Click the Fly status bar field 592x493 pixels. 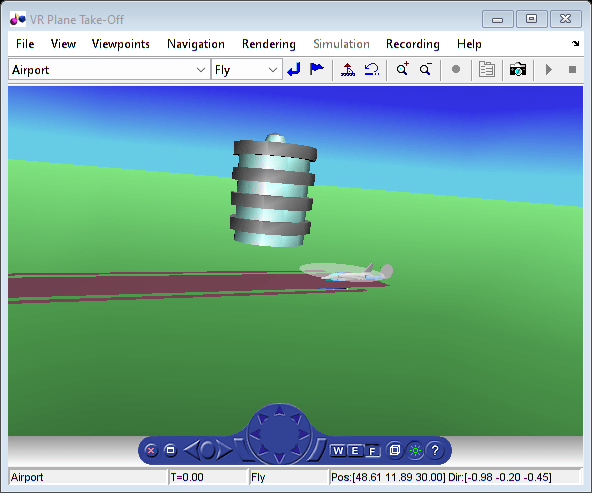click(288, 477)
